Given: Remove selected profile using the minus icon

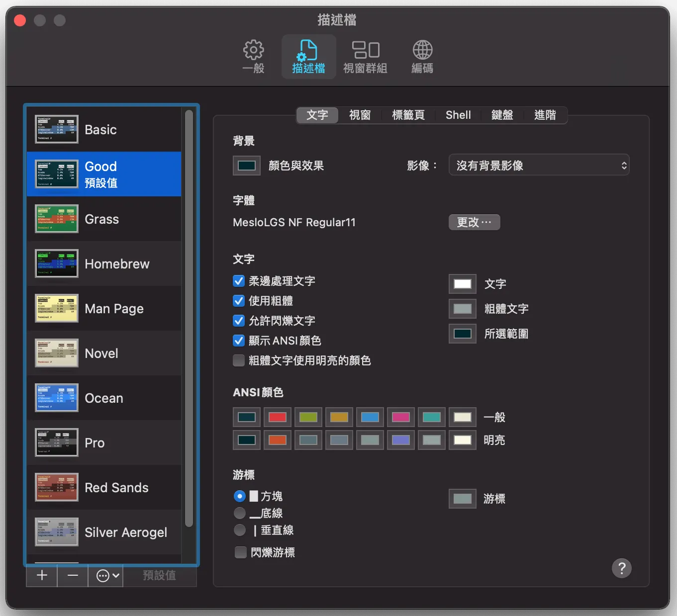Looking at the screenshot, I should pos(73,575).
